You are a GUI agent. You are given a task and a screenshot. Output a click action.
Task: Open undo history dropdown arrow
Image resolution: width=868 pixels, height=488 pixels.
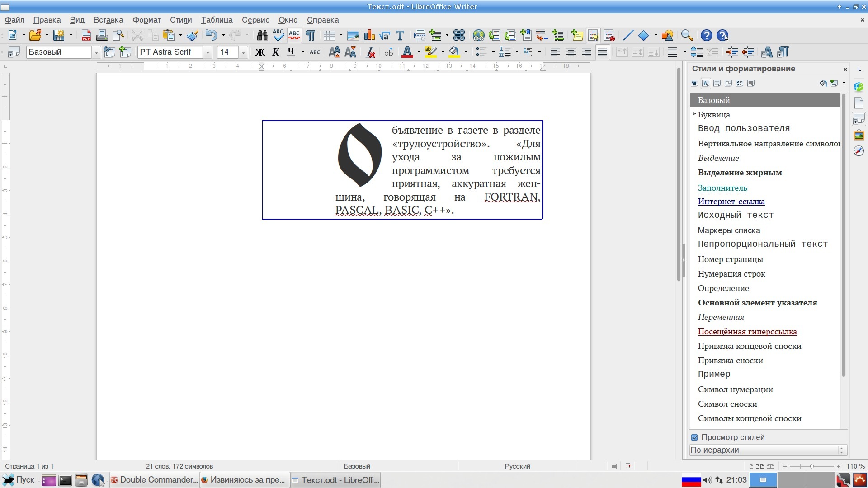click(x=223, y=35)
